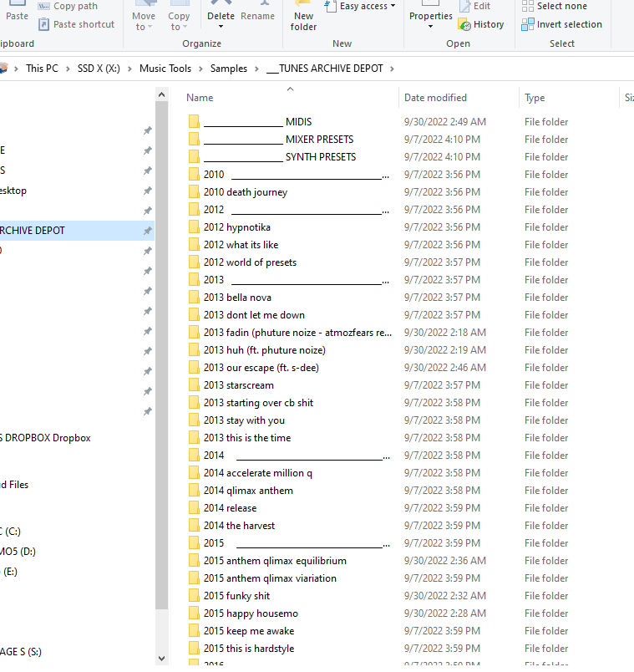Click folder icon for 2013 bella nova
The height and width of the screenshot is (672, 634).
coord(194,298)
